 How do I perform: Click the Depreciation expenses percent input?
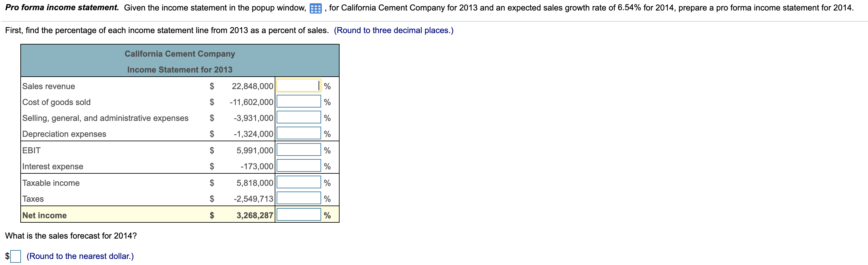298,134
